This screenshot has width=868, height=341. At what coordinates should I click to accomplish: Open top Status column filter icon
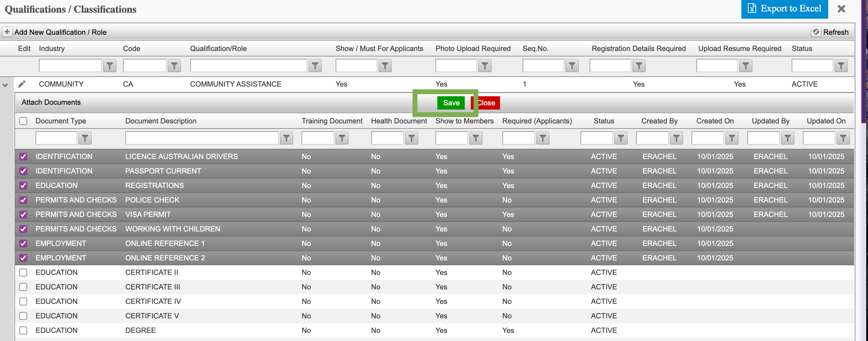(841, 65)
